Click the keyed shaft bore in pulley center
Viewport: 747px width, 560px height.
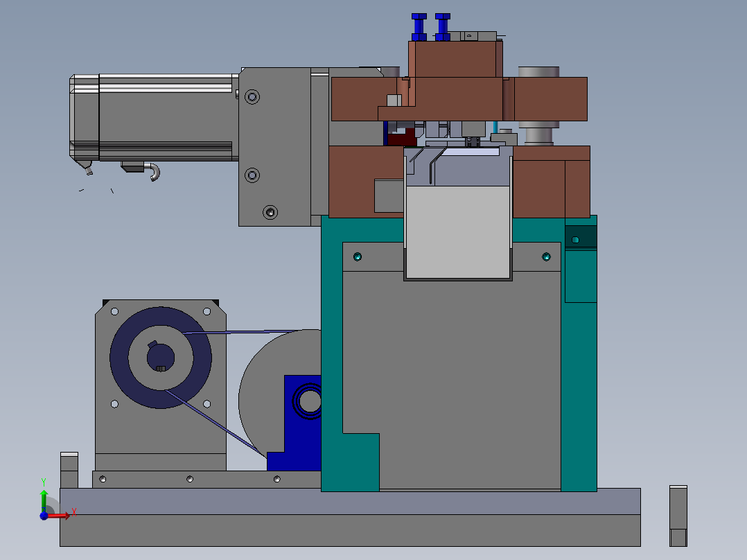coord(161,358)
